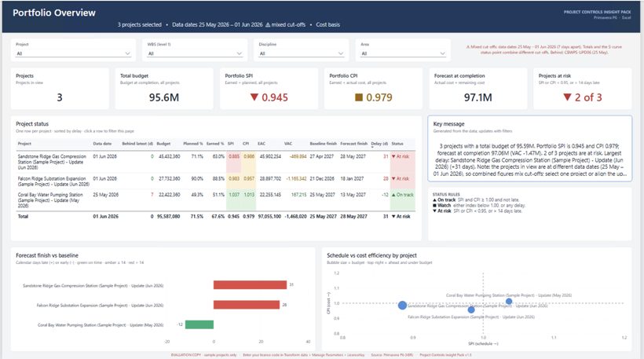644x359 pixels.
Task: Sort table by the Status column header
Action: coord(397,144)
